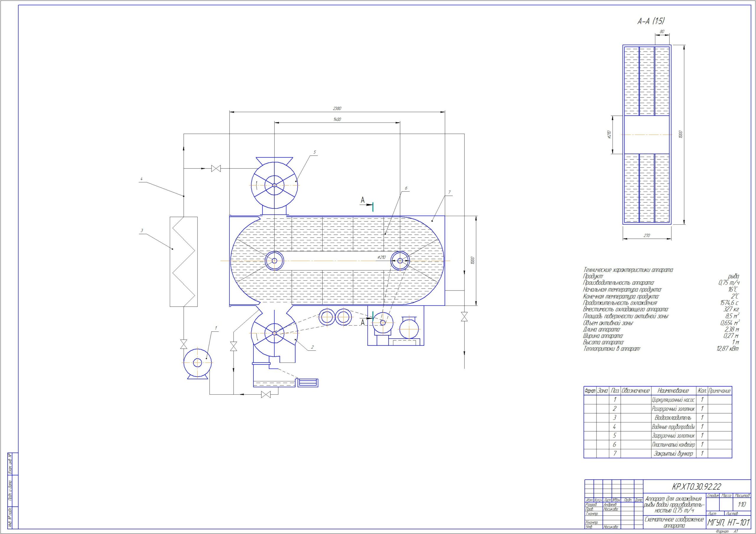Click the 'Закрытый бункер' table cell
The width and height of the screenshot is (756, 534).
coord(674,453)
